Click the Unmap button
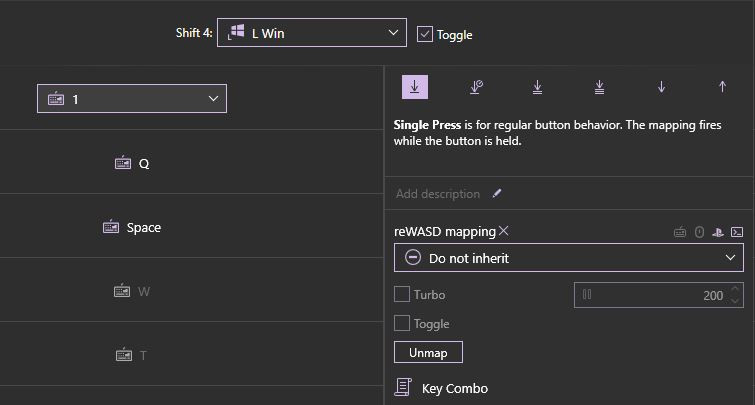Viewport: 755px width, 405px height. tap(429, 353)
